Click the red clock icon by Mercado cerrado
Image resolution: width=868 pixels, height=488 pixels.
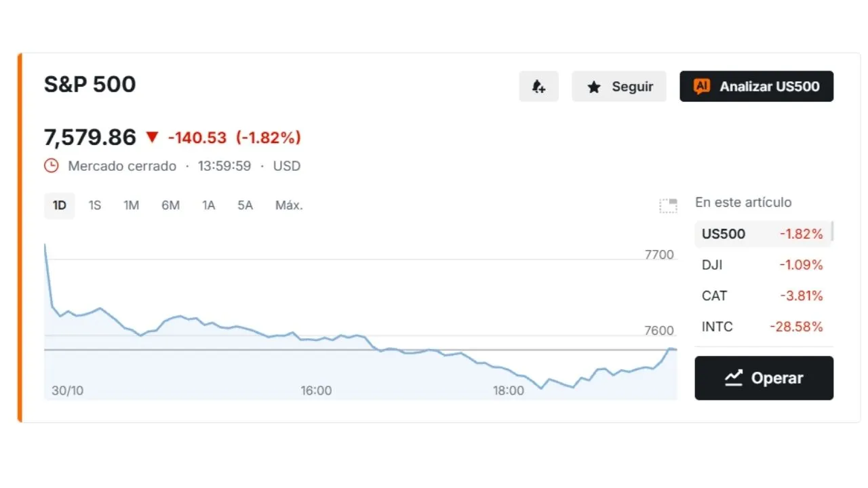(52, 165)
